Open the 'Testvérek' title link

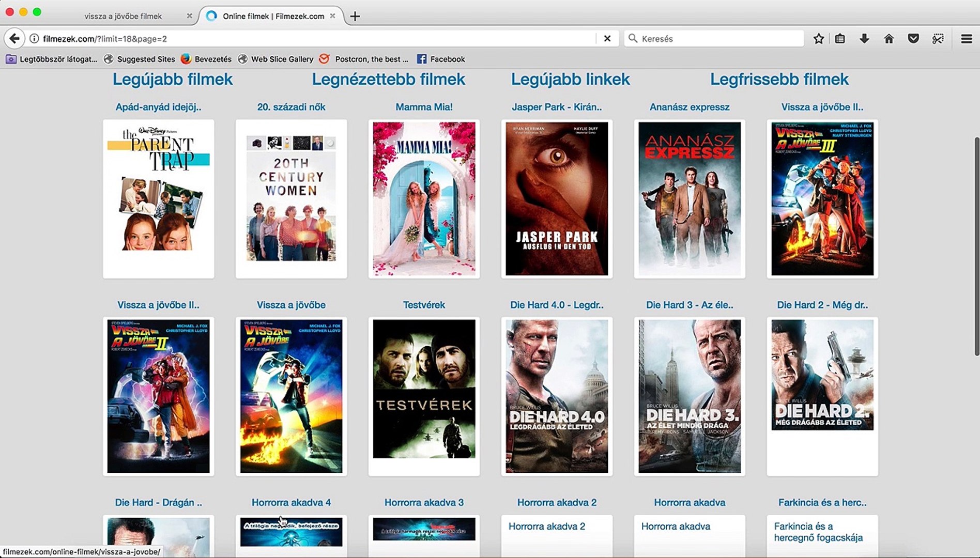pyautogui.click(x=424, y=305)
